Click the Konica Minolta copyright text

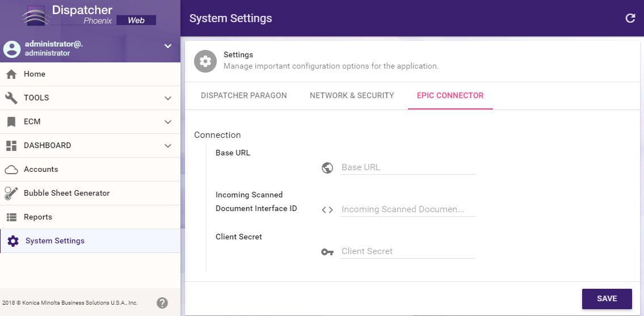click(70, 303)
